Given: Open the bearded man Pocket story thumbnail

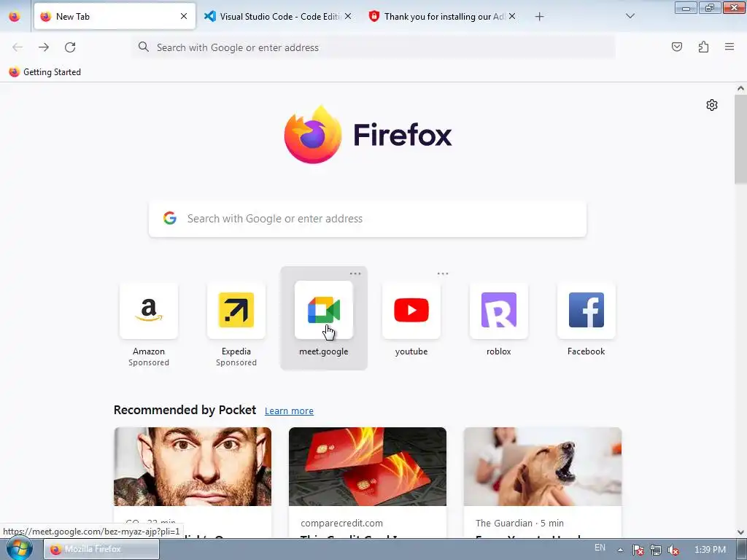Looking at the screenshot, I should 193,467.
